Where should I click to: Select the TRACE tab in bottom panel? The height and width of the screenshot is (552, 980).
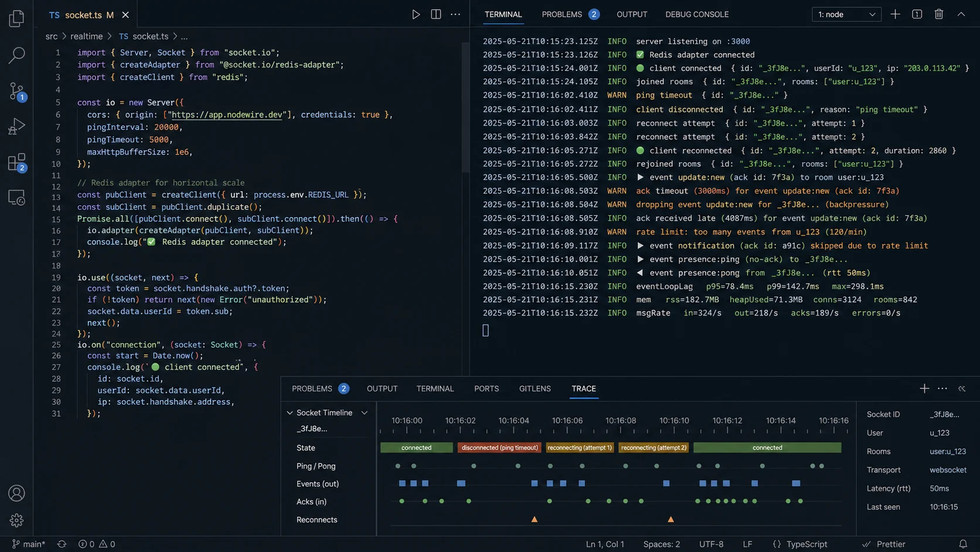point(584,388)
